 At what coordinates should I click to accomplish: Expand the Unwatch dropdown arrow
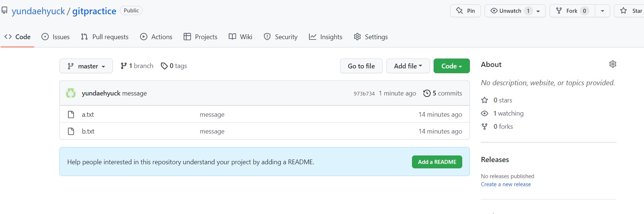coord(538,11)
